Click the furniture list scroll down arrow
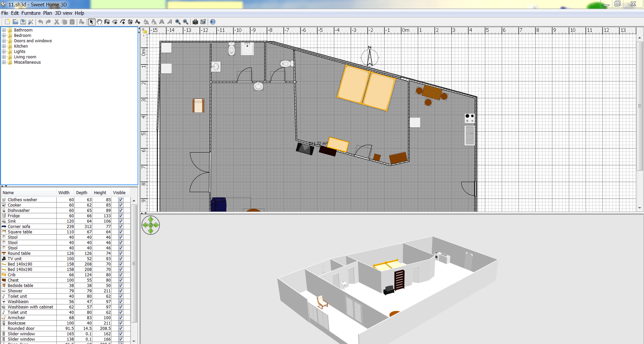 (x=134, y=341)
